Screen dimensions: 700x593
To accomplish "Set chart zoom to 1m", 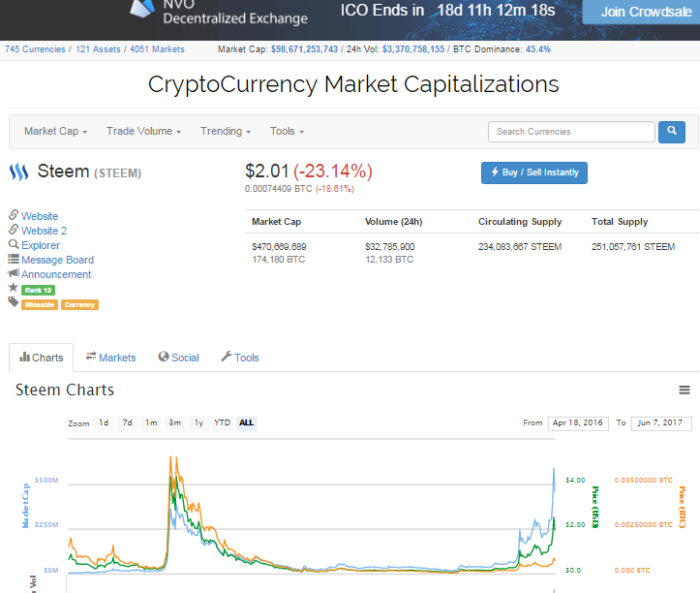I will coord(151,422).
